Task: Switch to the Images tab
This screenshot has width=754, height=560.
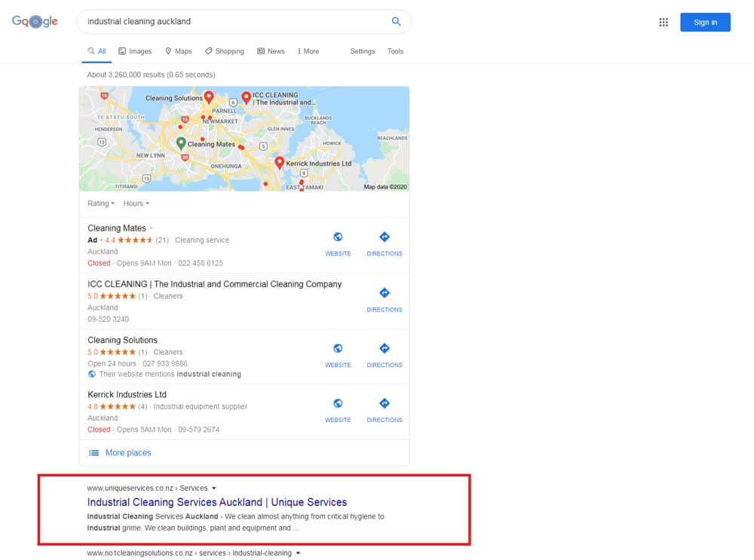Action: [135, 51]
